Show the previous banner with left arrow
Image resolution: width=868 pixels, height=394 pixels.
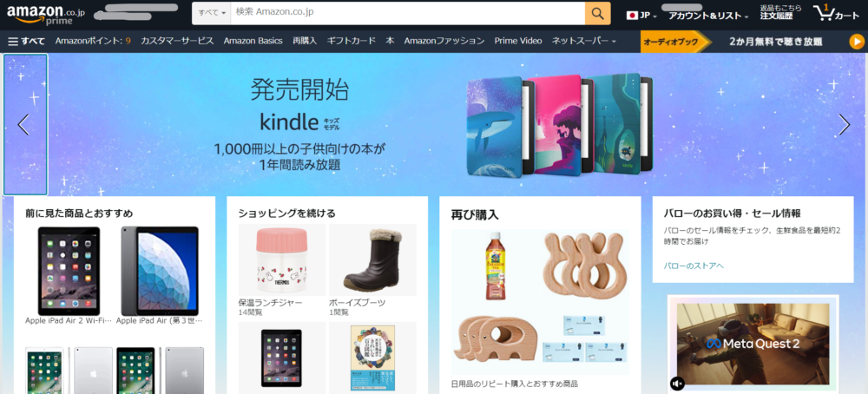(24, 124)
